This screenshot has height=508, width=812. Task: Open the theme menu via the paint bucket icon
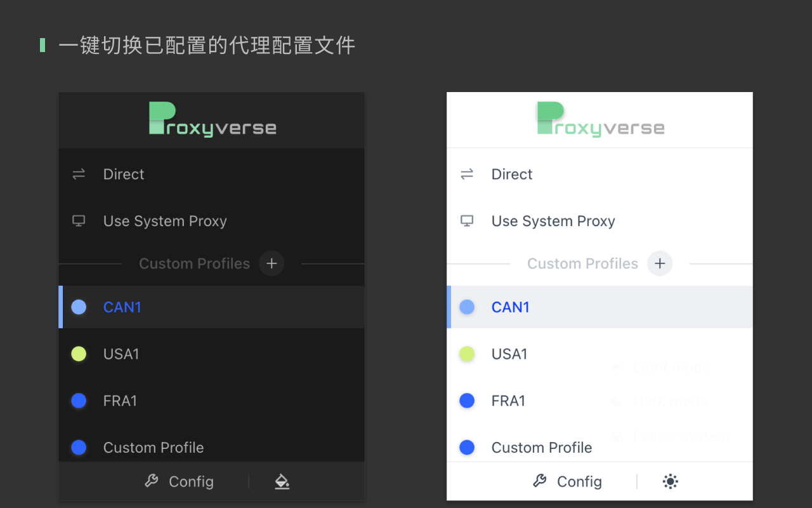[x=282, y=481]
